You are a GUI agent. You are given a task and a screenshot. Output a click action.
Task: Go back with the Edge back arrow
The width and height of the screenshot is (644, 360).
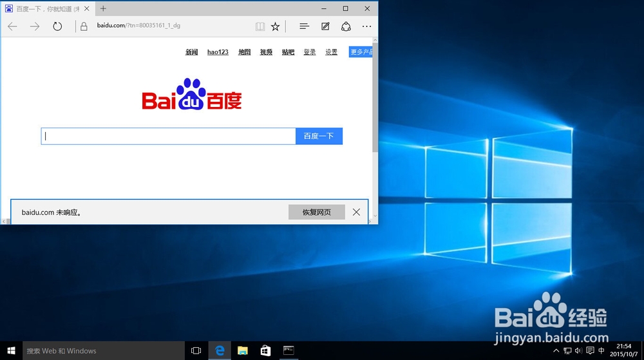click(x=13, y=26)
